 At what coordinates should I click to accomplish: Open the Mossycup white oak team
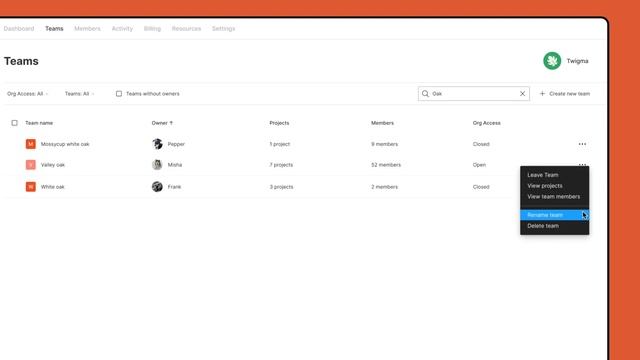pos(65,144)
